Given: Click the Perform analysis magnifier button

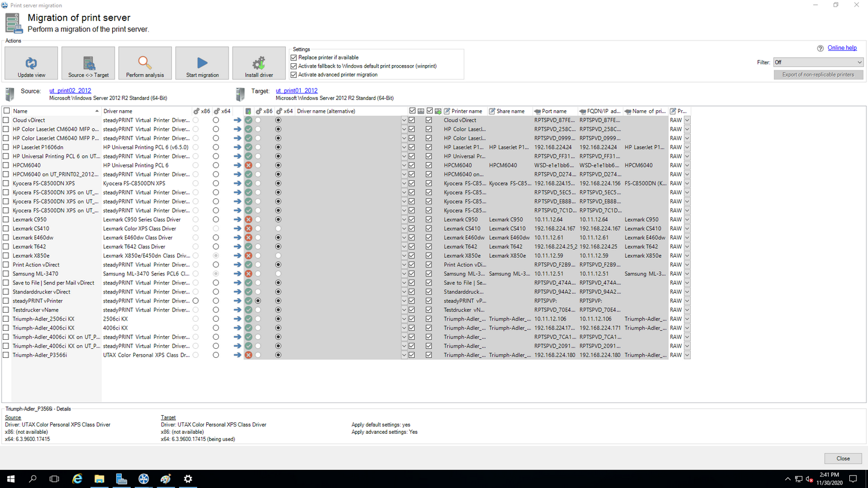Looking at the screenshot, I should click(x=145, y=63).
